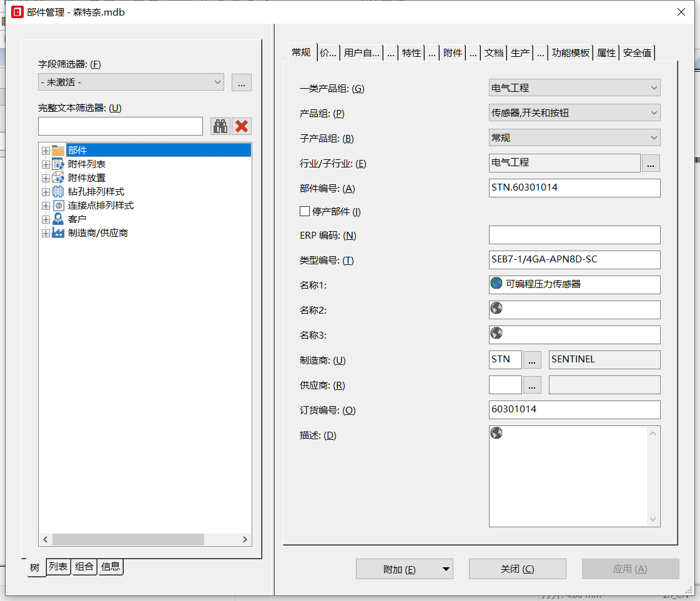This screenshot has width=700, height=601.
Task: Click the EPLAN app icon in title bar
Action: 17,12
